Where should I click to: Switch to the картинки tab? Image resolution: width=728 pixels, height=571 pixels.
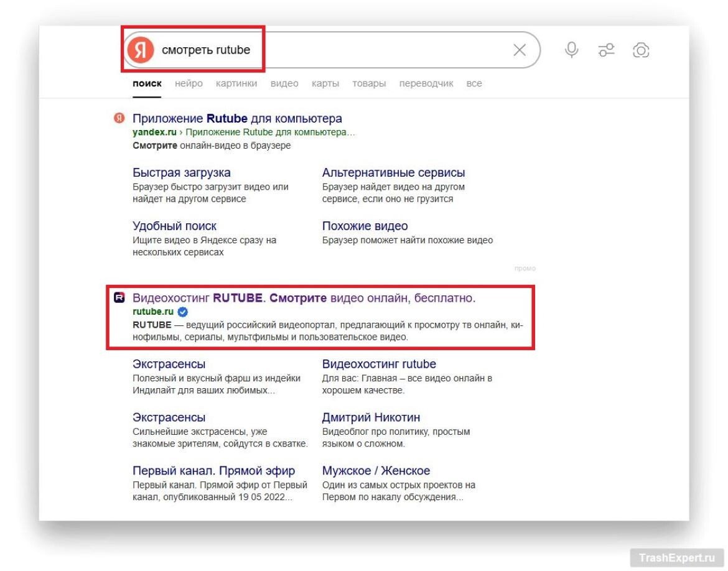coord(236,83)
